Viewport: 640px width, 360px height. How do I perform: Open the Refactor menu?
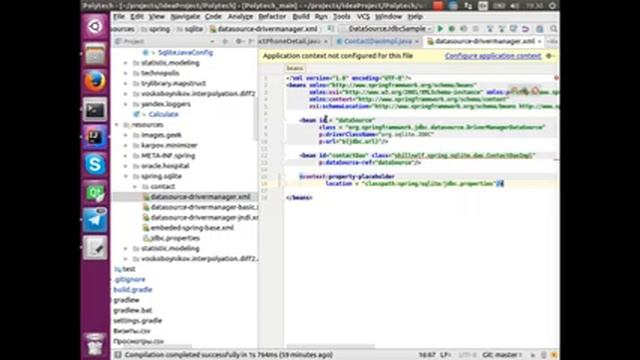click(x=272, y=17)
